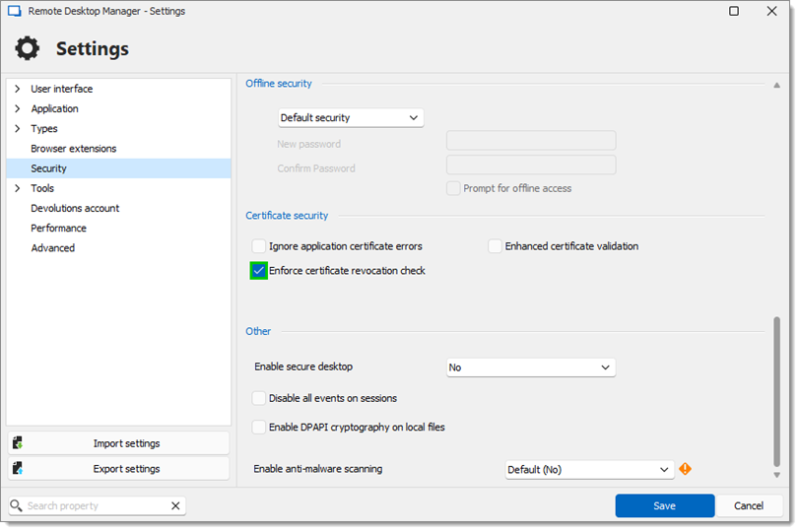Viewport: 800px width, 532px height.
Task: Expand the Tools tree node
Action: (x=18, y=188)
